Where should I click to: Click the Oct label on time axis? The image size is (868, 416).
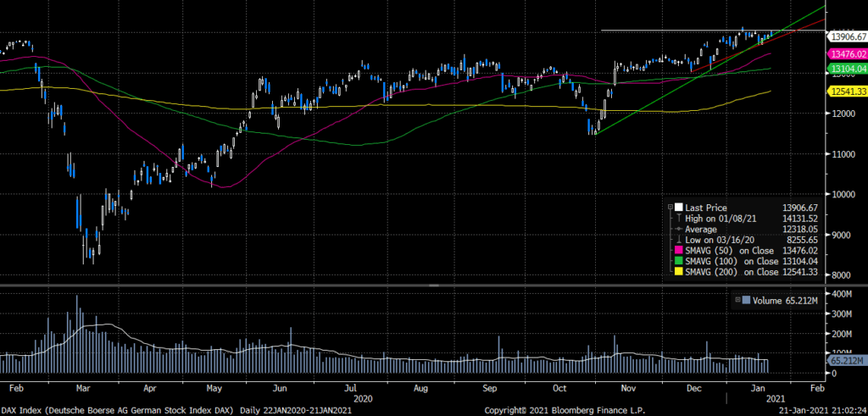point(561,388)
